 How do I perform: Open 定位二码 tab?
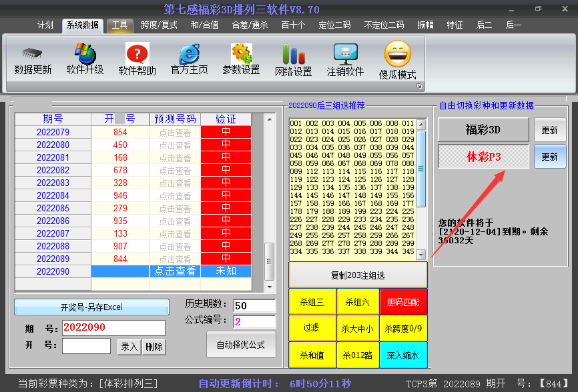click(334, 25)
